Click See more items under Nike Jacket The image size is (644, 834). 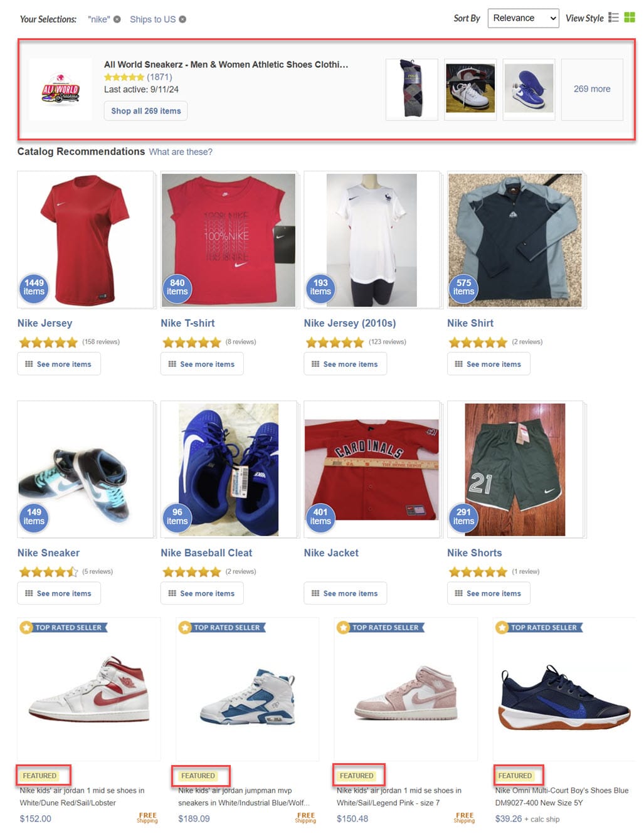346,593
